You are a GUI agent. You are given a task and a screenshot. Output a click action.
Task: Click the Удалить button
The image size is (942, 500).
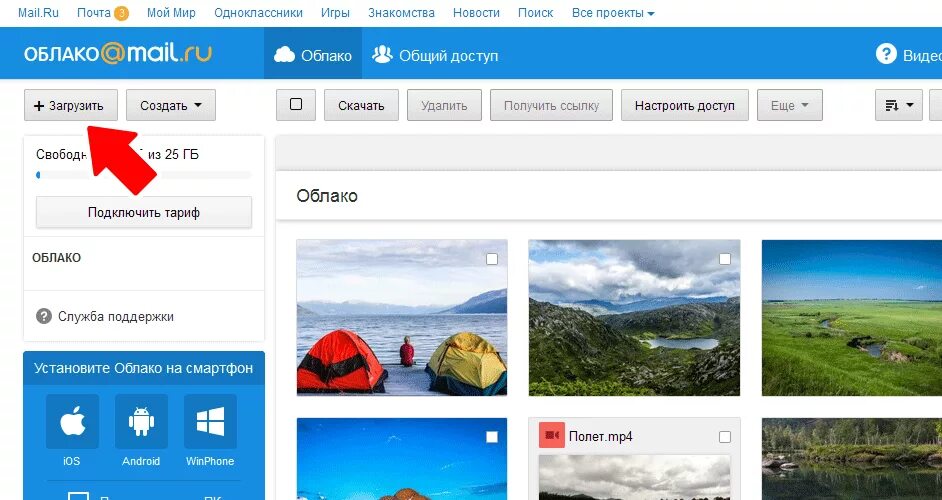click(444, 105)
